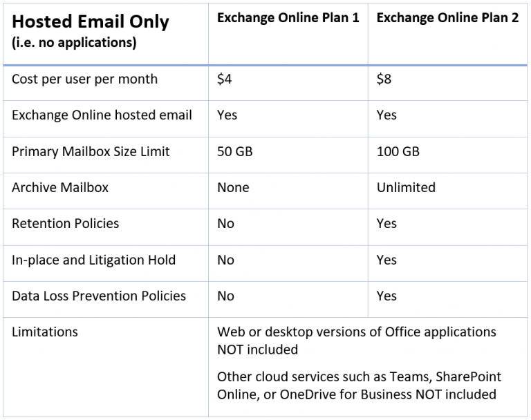Screen dimensions: 531x420
Task: Click Plan 2 'Yes' for Data Loss Prevention
Action: [386, 296]
